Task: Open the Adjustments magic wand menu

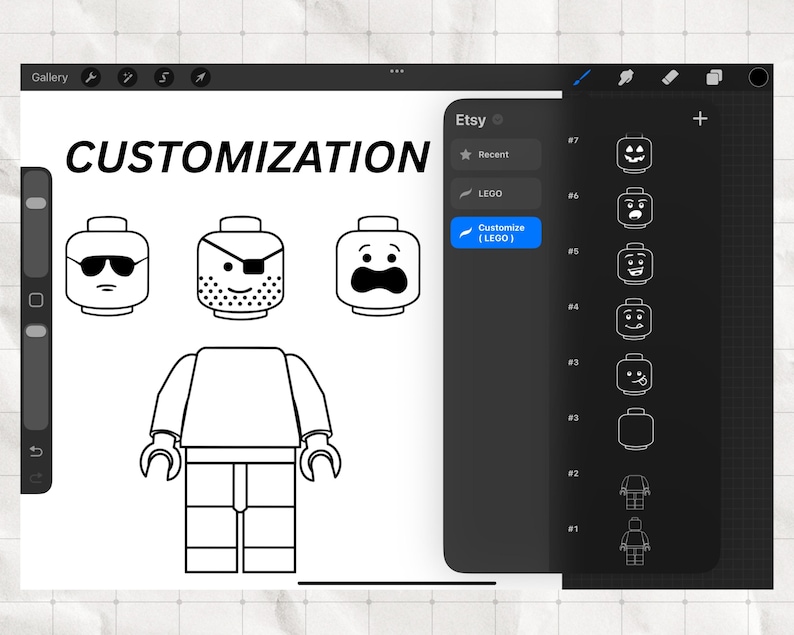Action: point(127,77)
